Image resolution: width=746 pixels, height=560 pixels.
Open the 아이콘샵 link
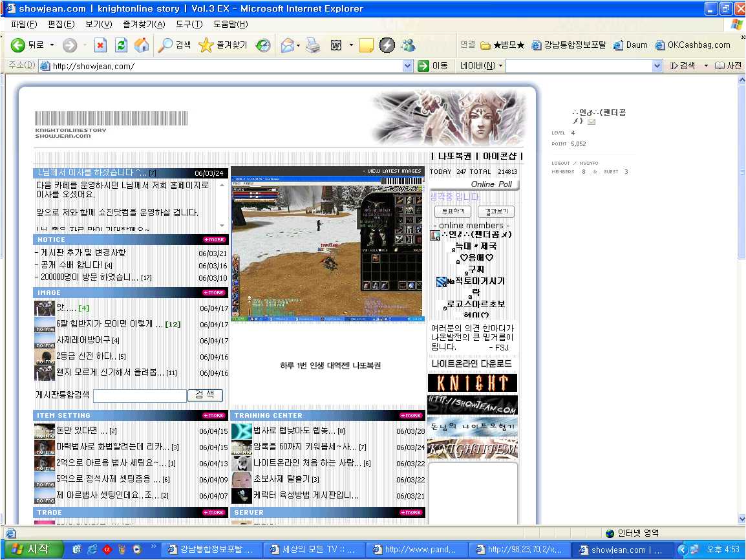pos(500,156)
